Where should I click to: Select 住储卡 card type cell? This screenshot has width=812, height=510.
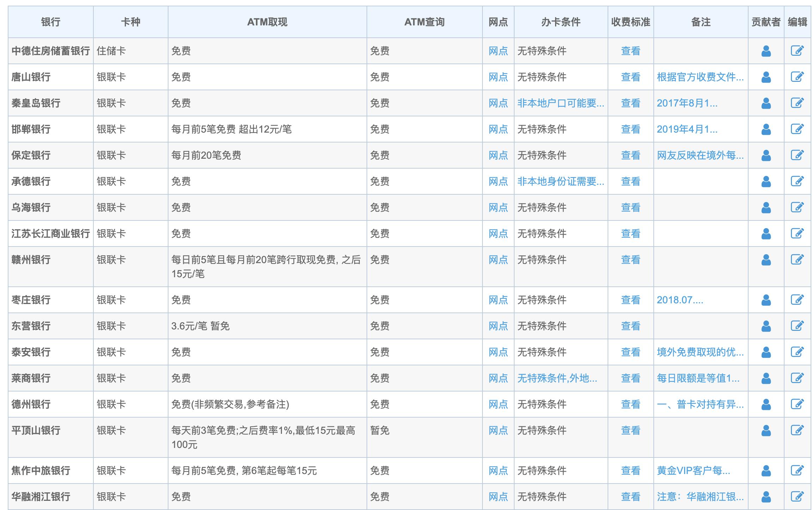pos(131,51)
